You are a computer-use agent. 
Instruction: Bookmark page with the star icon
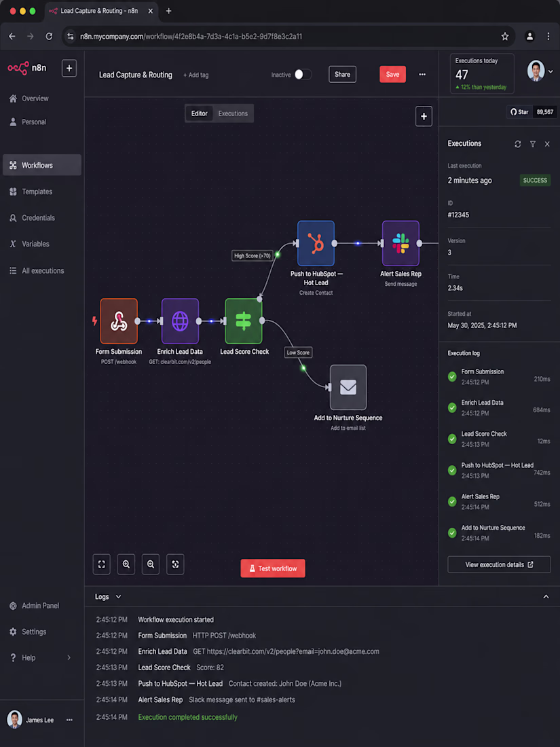coord(505,36)
